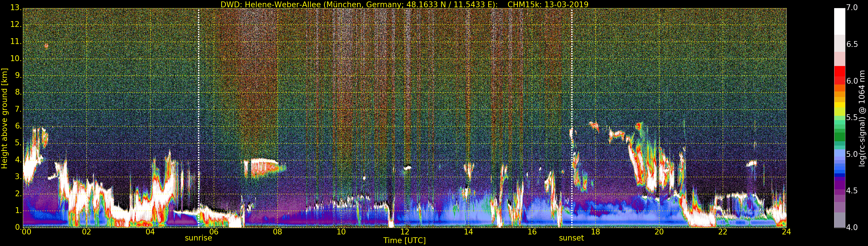Click the y-axis tick label '11.'
Screen dimensions: 868x246
16,41
